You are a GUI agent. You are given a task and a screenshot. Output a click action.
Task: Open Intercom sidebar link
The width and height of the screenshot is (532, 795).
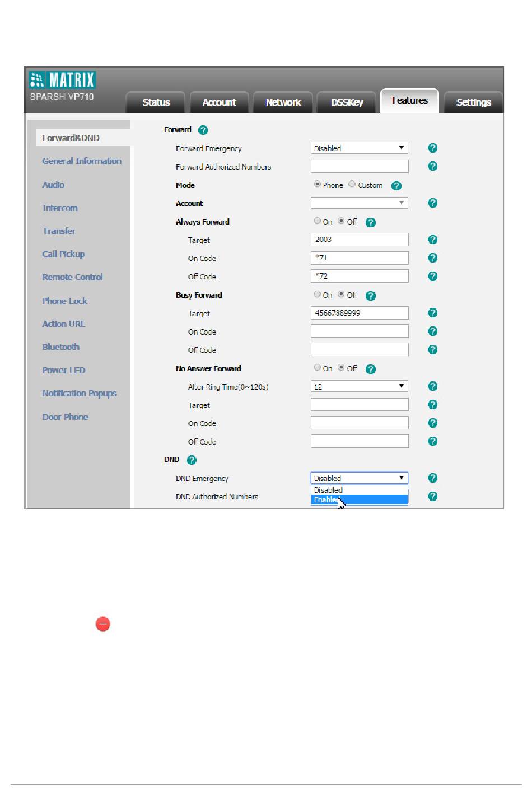click(x=60, y=208)
